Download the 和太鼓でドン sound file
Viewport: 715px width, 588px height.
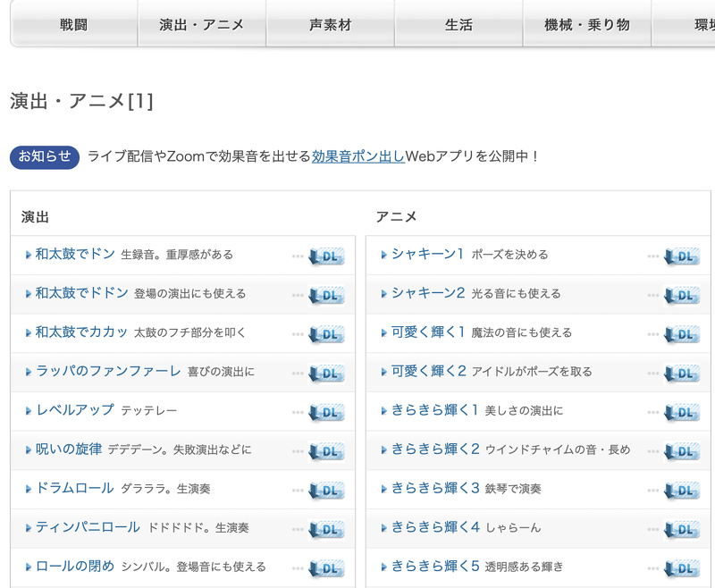326,256
